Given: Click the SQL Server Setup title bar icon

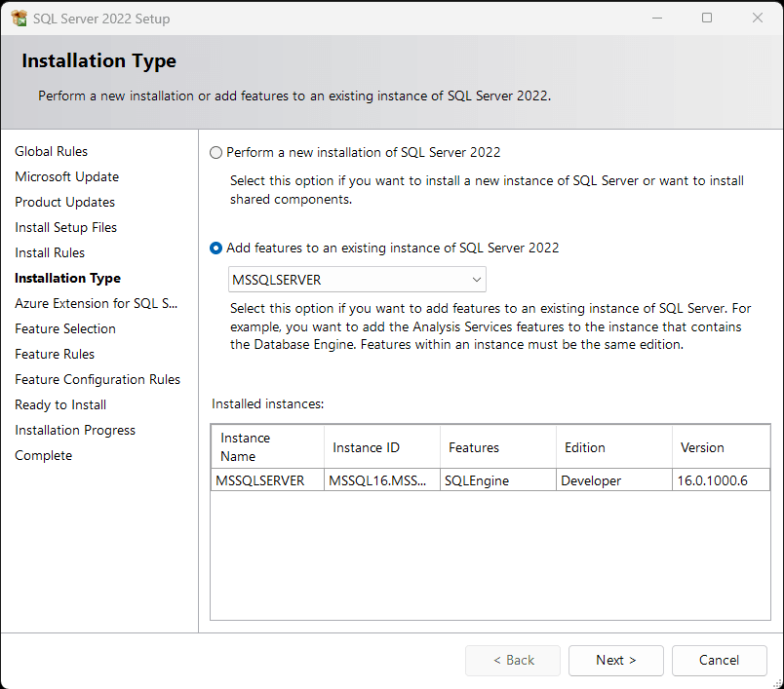Looking at the screenshot, I should coord(19,19).
